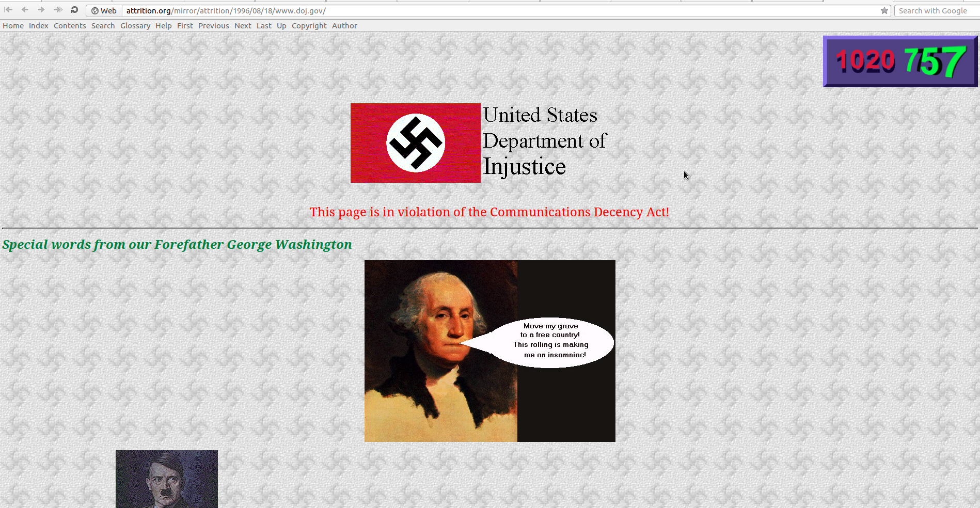Viewport: 980px width, 508px height.
Task: Click the George Washington speech bubble image
Action: coord(490,351)
